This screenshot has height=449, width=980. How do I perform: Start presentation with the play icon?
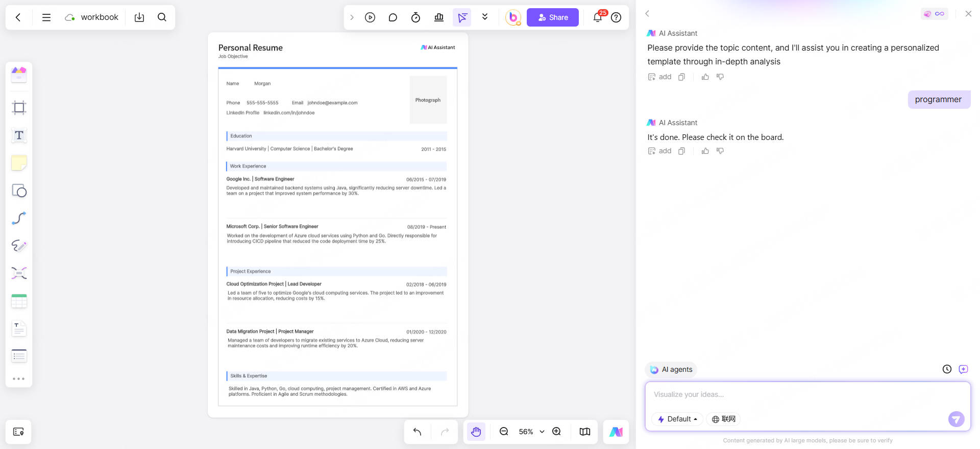pos(370,17)
